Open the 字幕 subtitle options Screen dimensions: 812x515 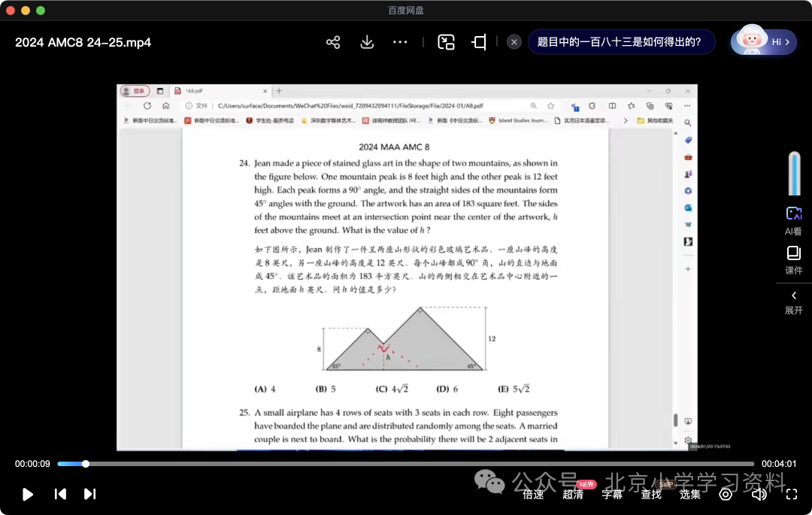[612, 494]
